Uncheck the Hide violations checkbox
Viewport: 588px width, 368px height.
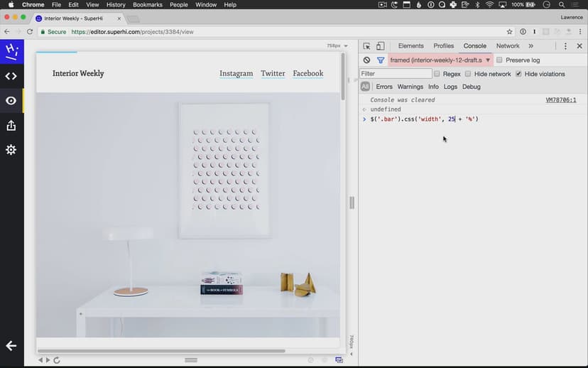(x=518, y=74)
